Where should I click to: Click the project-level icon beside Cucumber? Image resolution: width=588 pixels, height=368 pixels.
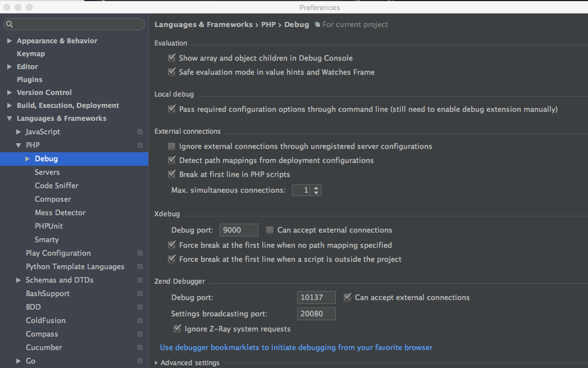[x=140, y=348]
